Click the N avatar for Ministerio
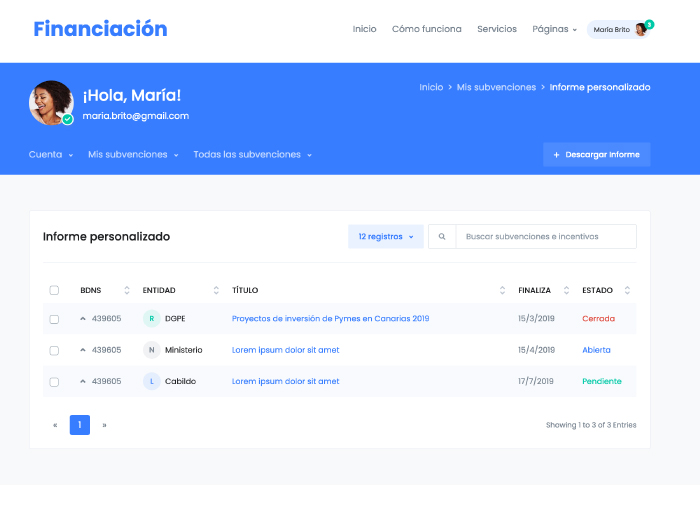Image resolution: width=700 pixels, height=525 pixels. (151, 350)
